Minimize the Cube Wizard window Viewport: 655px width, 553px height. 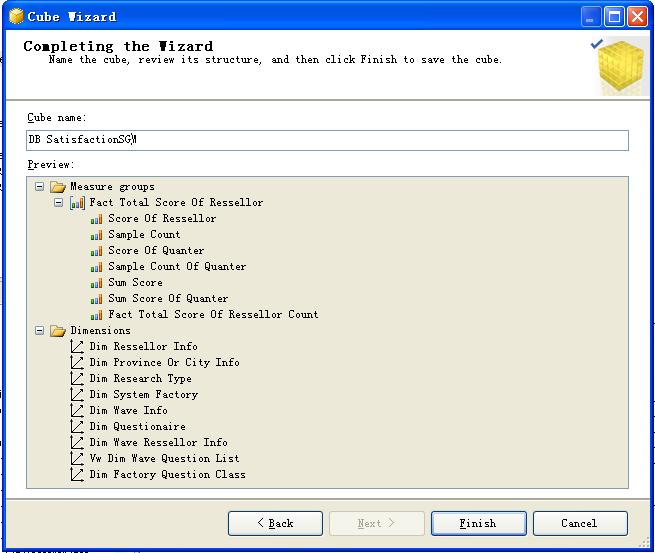coord(590,17)
